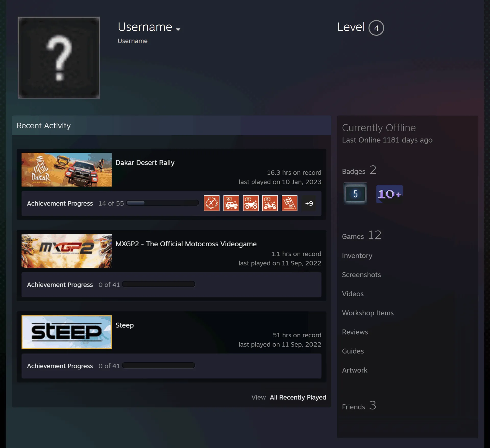Open the Reviews section
Viewport: 490px width, 448px height.
(x=355, y=332)
